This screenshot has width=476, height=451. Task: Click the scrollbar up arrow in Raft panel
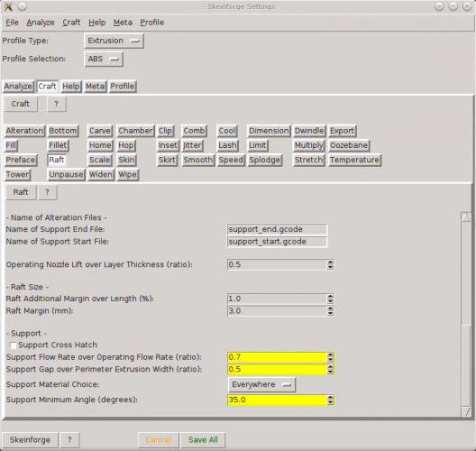coord(466,216)
